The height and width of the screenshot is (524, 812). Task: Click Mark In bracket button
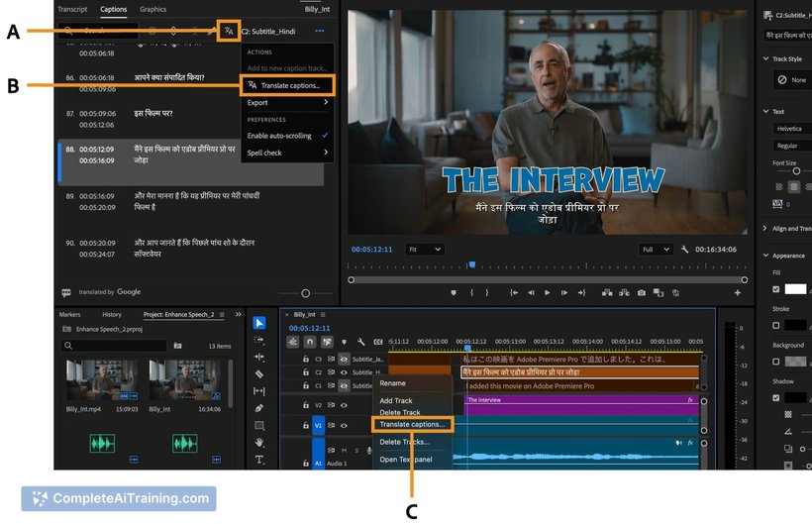pyautogui.click(x=471, y=293)
